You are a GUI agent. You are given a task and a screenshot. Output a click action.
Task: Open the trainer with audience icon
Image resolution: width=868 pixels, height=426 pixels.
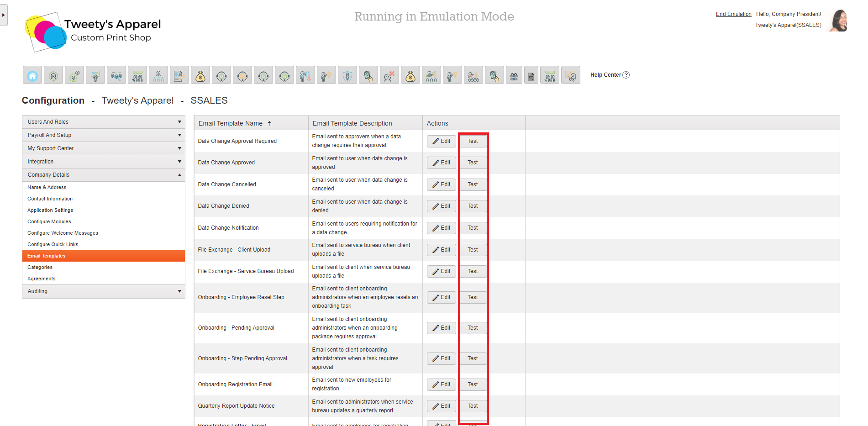tap(473, 75)
